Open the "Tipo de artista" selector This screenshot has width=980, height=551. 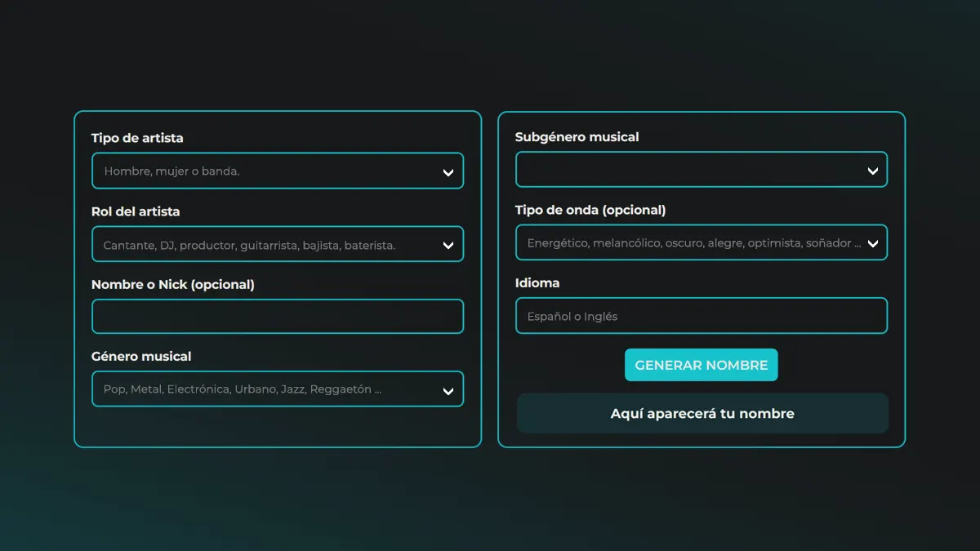pos(278,171)
